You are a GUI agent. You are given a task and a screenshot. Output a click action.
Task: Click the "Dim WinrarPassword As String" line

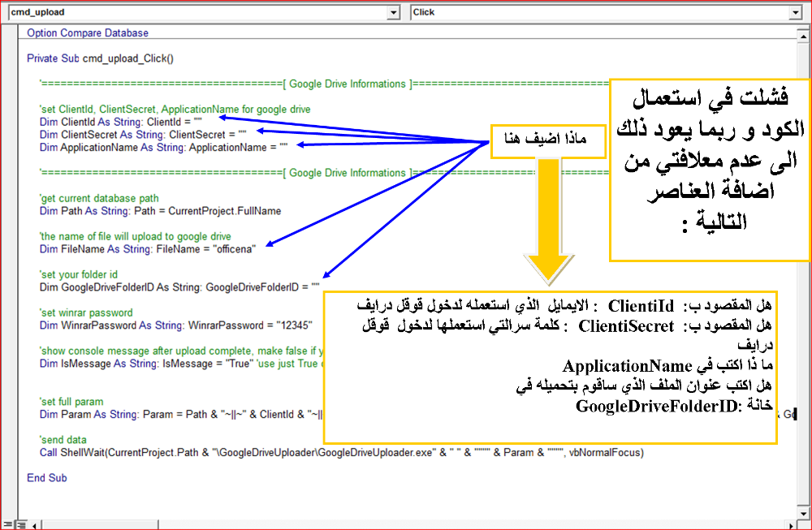(x=175, y=325)
